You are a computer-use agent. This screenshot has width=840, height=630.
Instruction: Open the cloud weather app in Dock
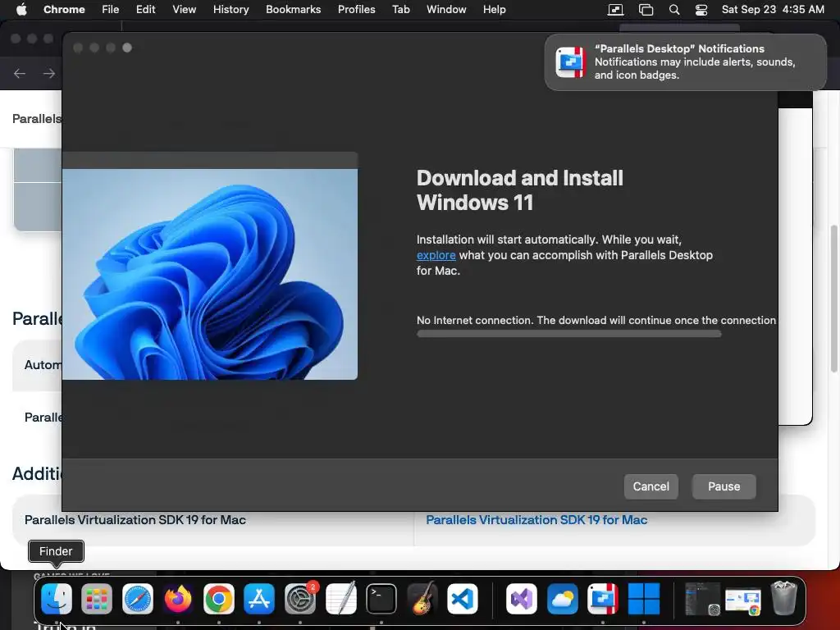point(563,598)
